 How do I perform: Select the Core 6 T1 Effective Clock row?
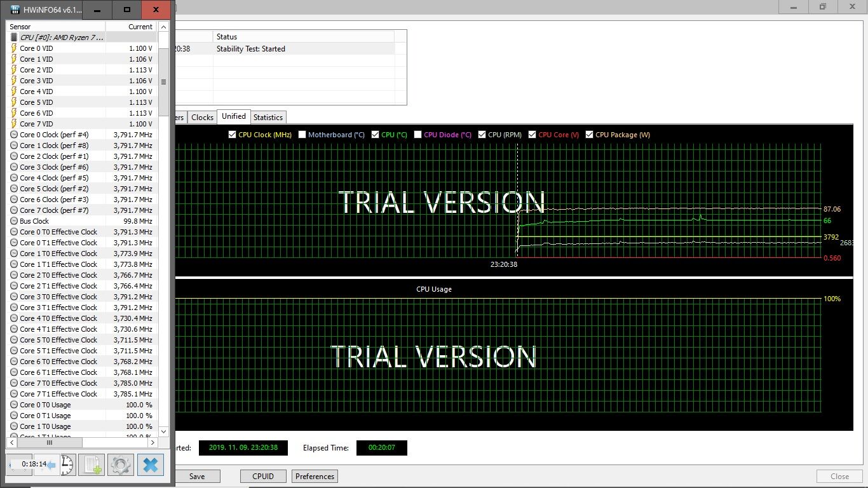coord(81,372)
